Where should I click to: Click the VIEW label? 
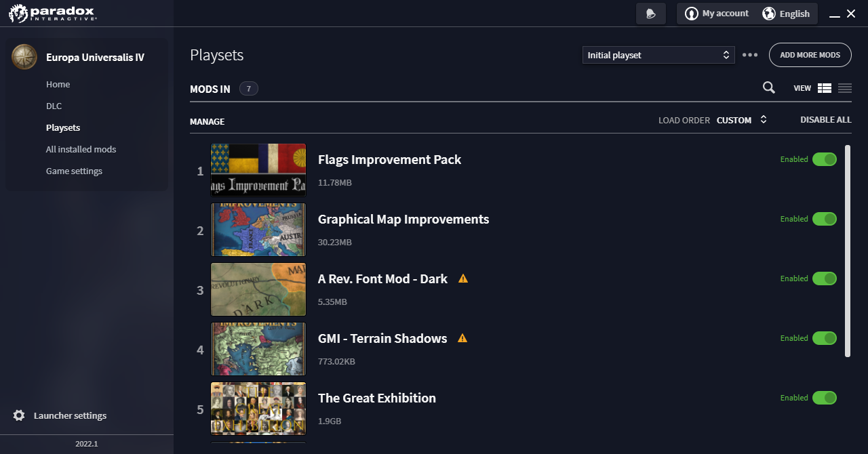tap(802, 88)
